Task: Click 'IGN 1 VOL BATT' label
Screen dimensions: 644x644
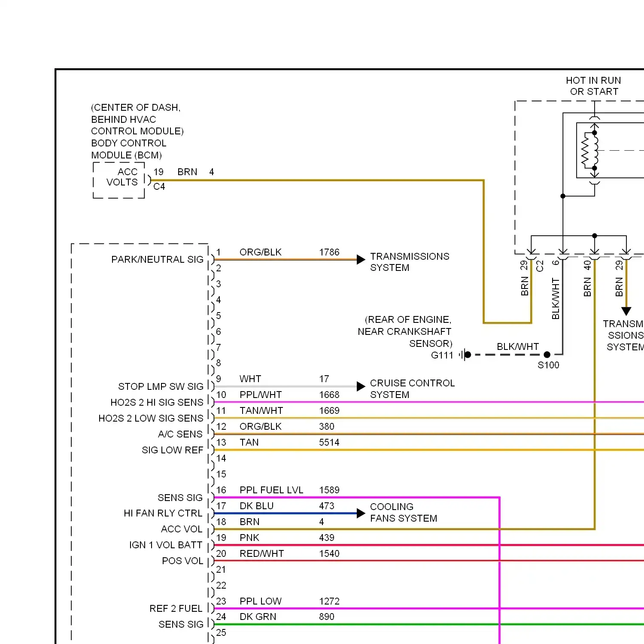Action: [x=166, y=545]
